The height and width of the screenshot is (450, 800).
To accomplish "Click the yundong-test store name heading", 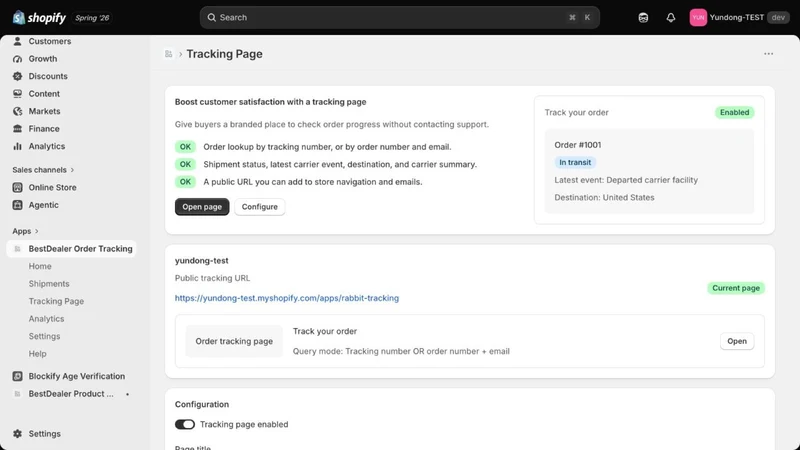I will tap(202, 261).
